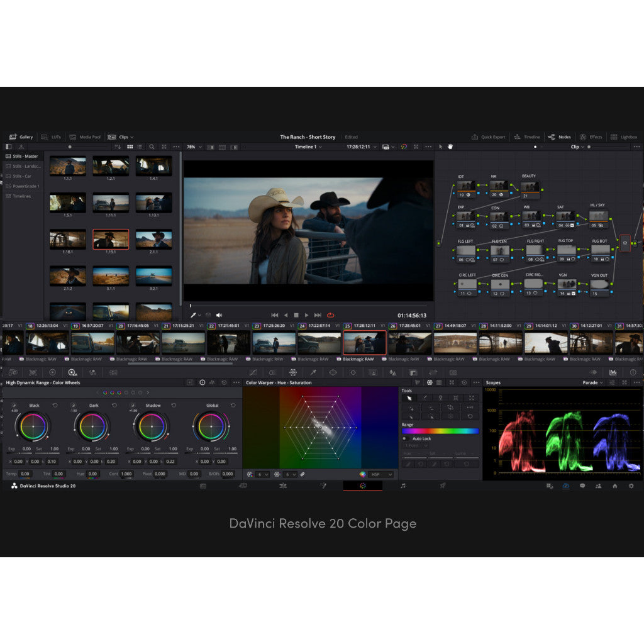Viewport: 644px width, 644px height.
Task: Switch to the Edit page
Action: (282, 486)
